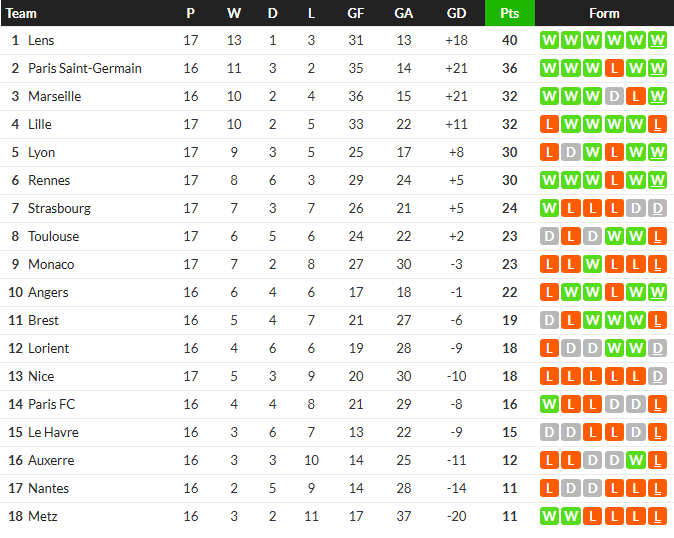Click Auxerre's green W form badge

pos(636,460)
